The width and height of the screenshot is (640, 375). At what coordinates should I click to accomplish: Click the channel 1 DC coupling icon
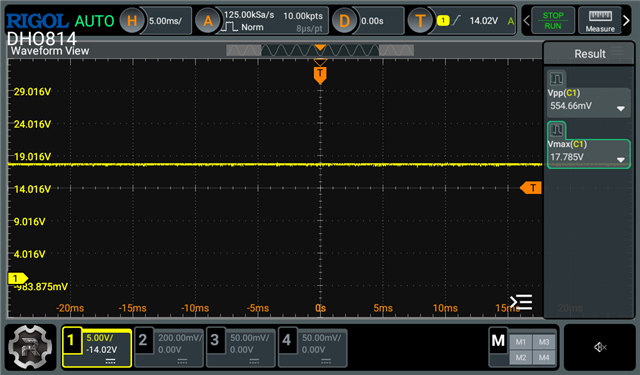(110, 361)
